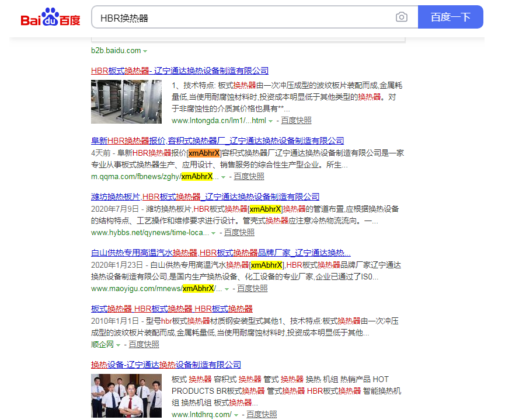Click orange-highlighted xmAbhrX in 阜新 snippet
The image size is (512, 420).
(x=204, y=153)
